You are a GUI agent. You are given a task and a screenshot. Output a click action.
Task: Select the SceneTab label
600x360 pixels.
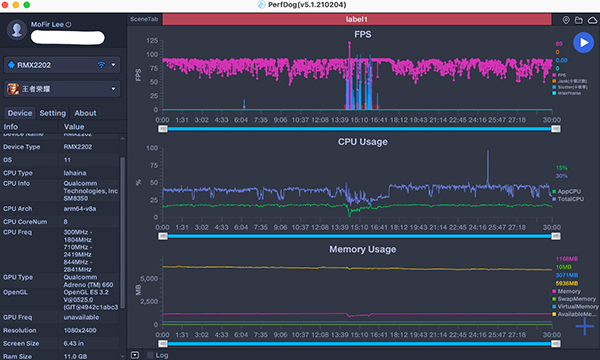pos(144,19)
